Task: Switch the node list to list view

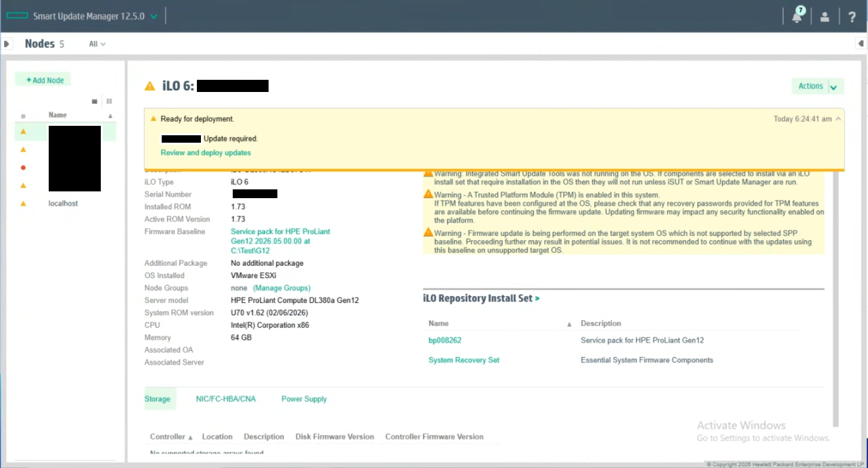Action: click(x=95, y=101)
